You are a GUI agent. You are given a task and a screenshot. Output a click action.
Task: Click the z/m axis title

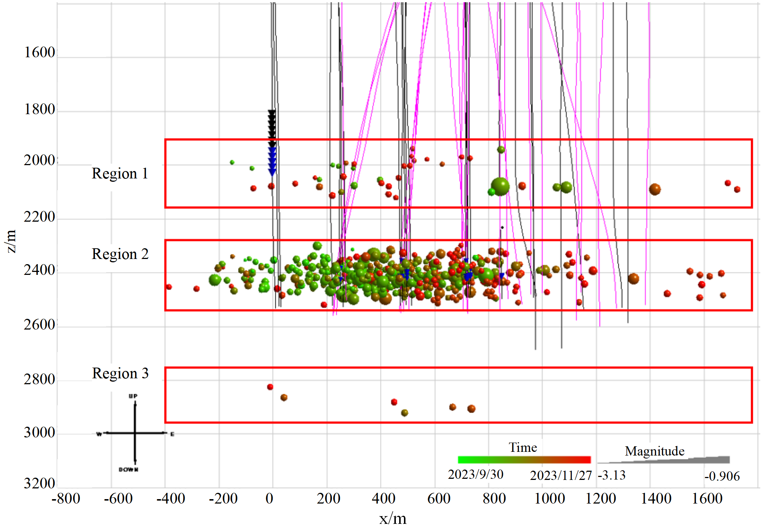point(11,241)
